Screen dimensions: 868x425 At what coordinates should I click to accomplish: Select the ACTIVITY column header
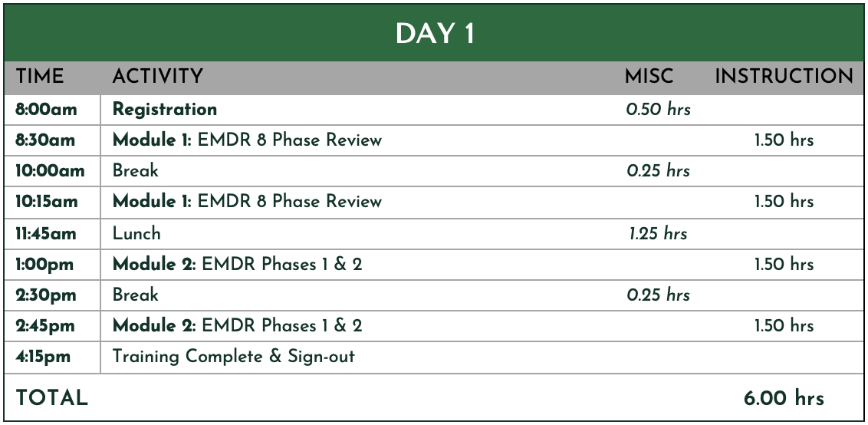(x=158, y=77)
